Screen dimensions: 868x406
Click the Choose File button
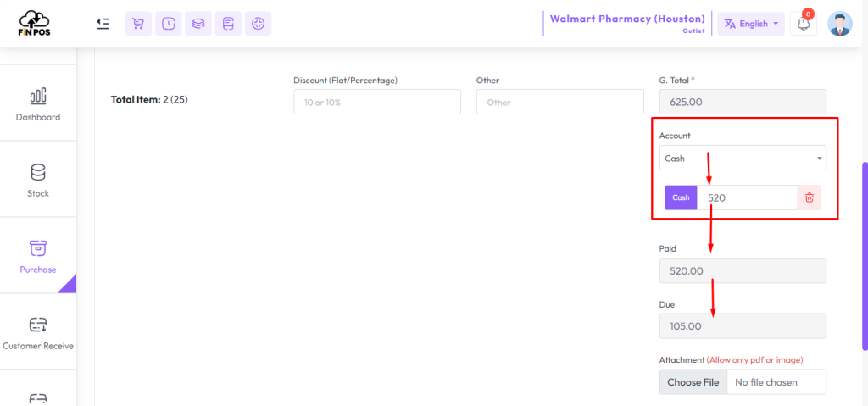click(x=693, y=382)
